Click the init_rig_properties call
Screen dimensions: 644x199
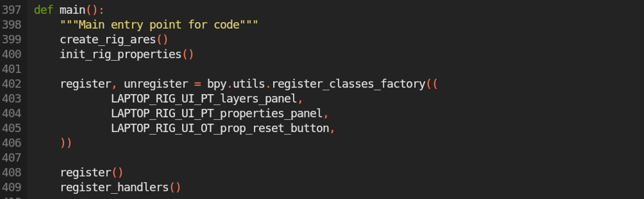point(121,54)
